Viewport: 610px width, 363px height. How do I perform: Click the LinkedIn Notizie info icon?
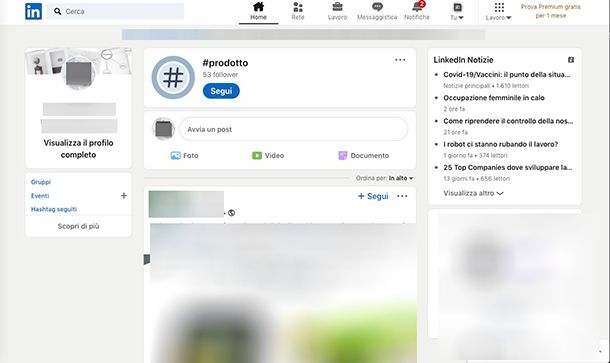coord(571,60)
